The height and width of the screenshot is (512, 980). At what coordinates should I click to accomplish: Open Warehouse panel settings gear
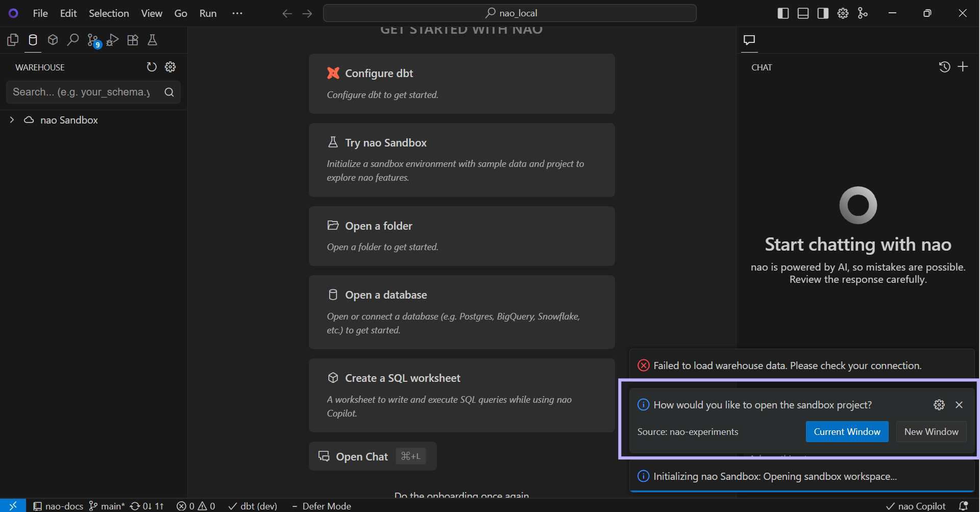170,67
